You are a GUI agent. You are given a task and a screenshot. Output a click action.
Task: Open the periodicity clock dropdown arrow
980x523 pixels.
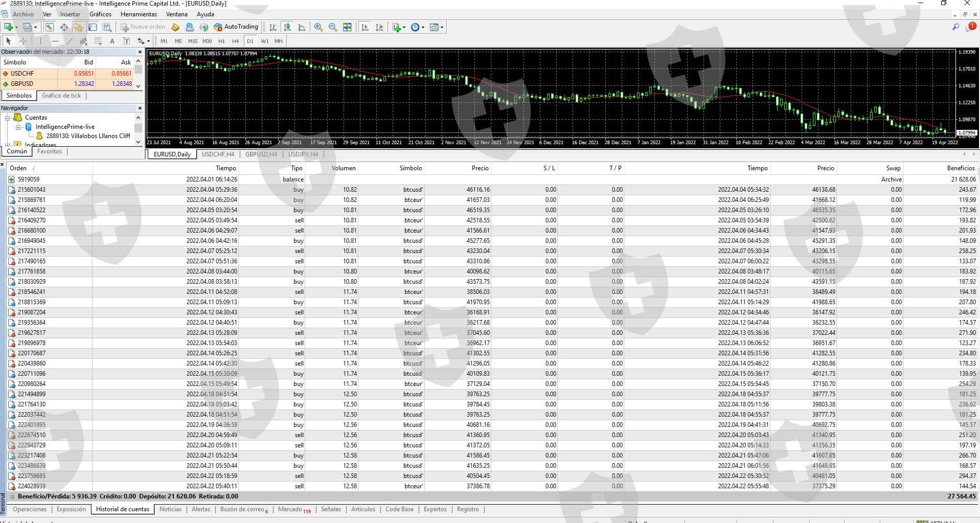pos(423,28)
